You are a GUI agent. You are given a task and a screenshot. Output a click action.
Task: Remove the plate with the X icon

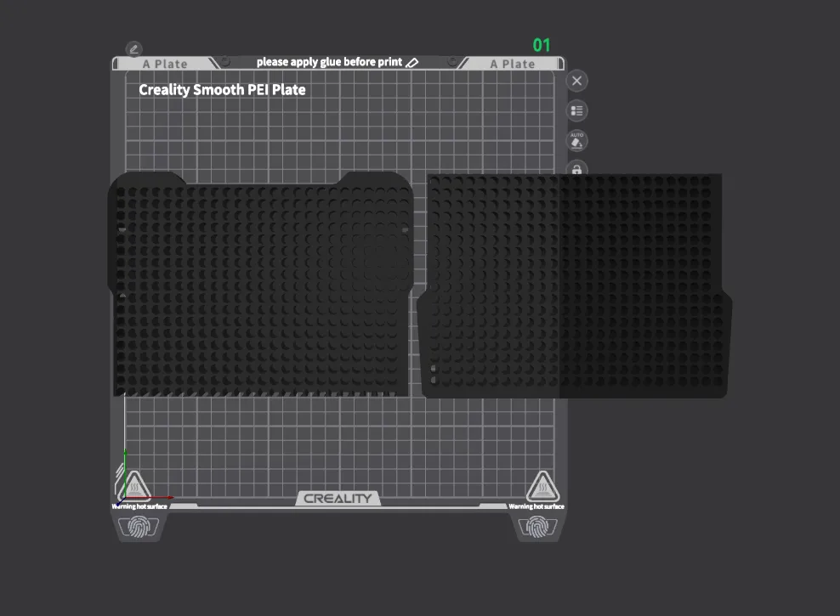tap(577, 81)
